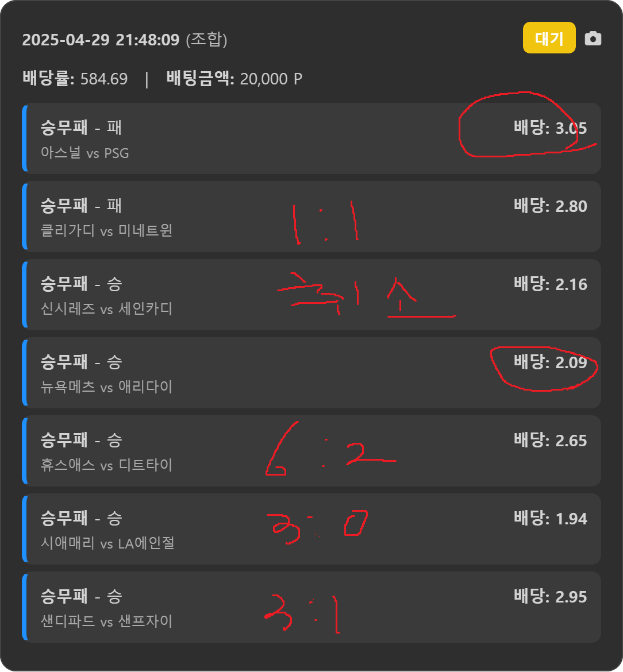Click the circled odds value 3.05
Screen dimensions: 623x672
click(571, 128)
